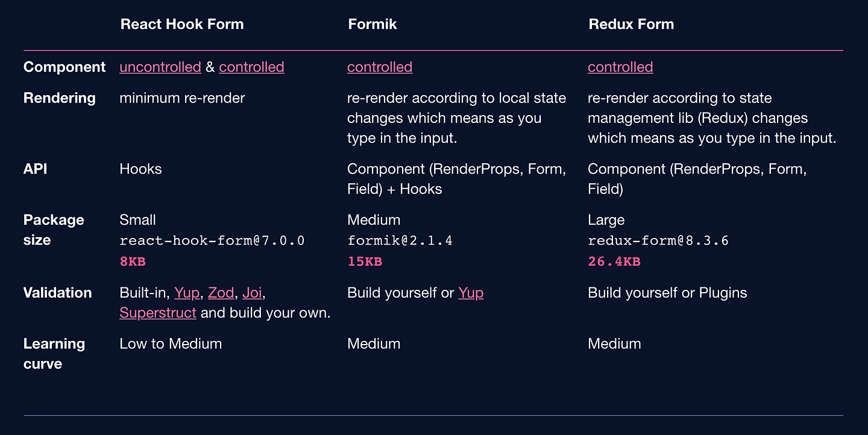
Task: Follow the "controlled" link in the Formik column
Action: click(380, 67)
